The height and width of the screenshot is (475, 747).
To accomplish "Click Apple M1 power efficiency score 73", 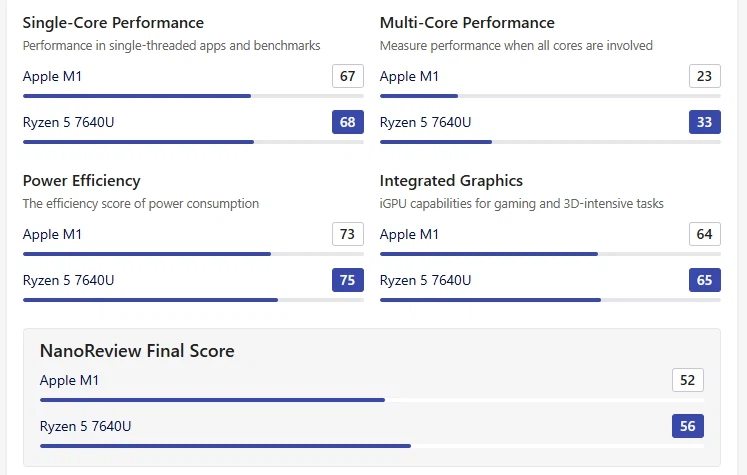I will (348, 235).
